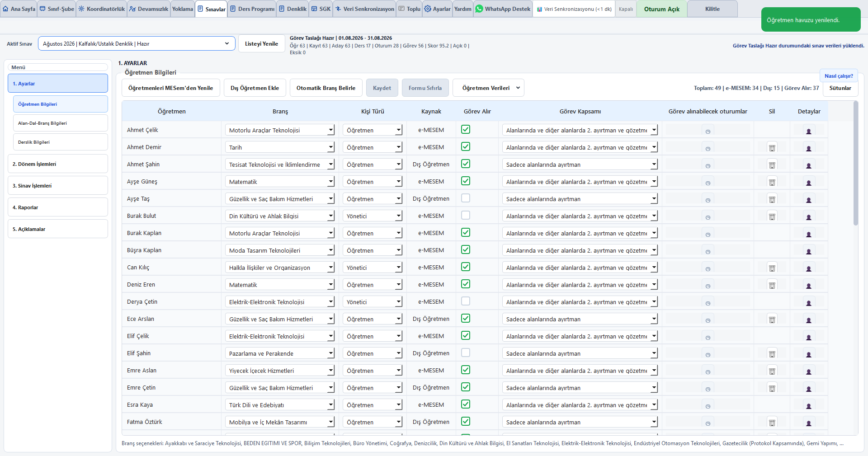The width and height of the screenshot is (868, 456).
Task: Check Görev Alır for Ayşe Taş
Action: (466, 198)
